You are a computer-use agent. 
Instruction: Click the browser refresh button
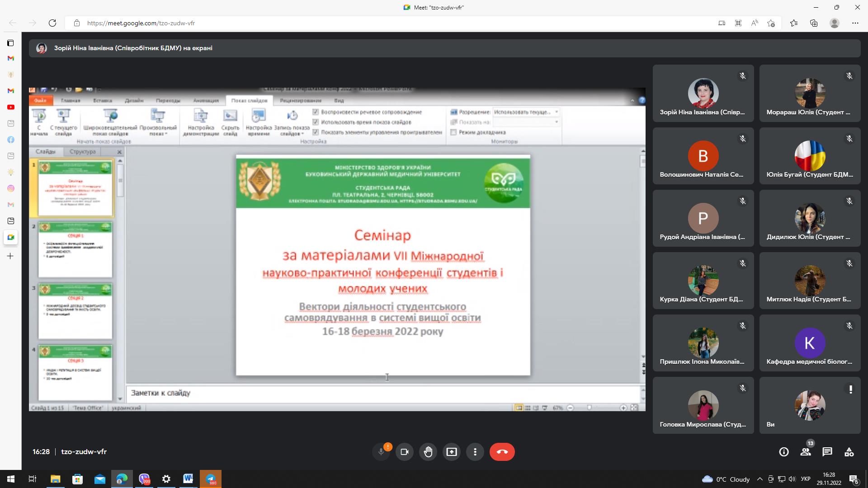tap(52, 23)
